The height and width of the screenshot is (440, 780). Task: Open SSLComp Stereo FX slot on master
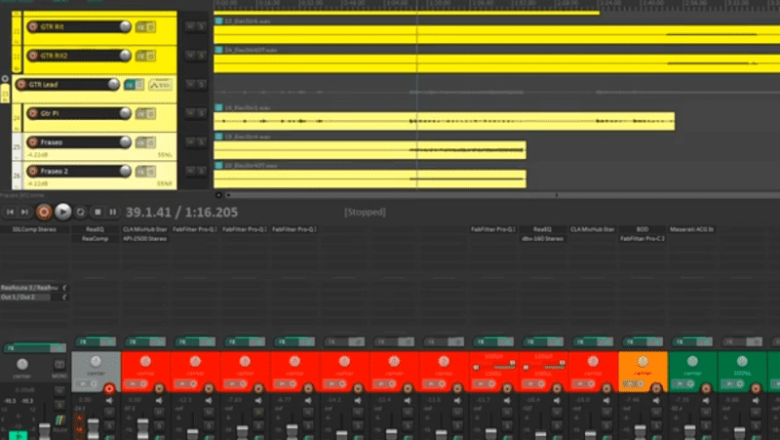(34, 229)
